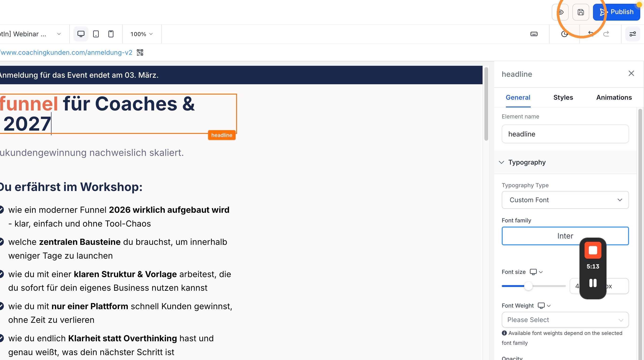The width and height of the screenshot is (644, 360).
Task: Select the General tab
Action: click(x=518, y=98)
